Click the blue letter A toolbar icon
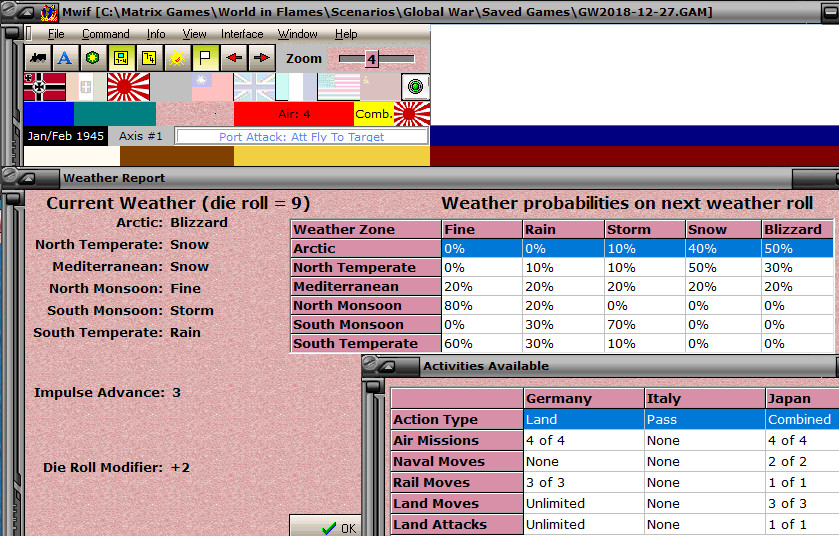This screenshot has height=536, width=839. click(65, 58)
